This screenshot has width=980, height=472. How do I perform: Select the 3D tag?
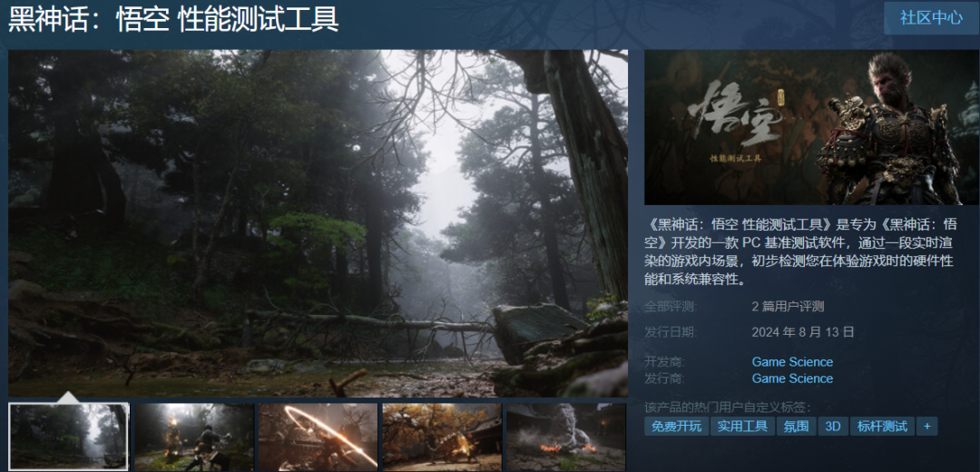(x=832, y=427)
